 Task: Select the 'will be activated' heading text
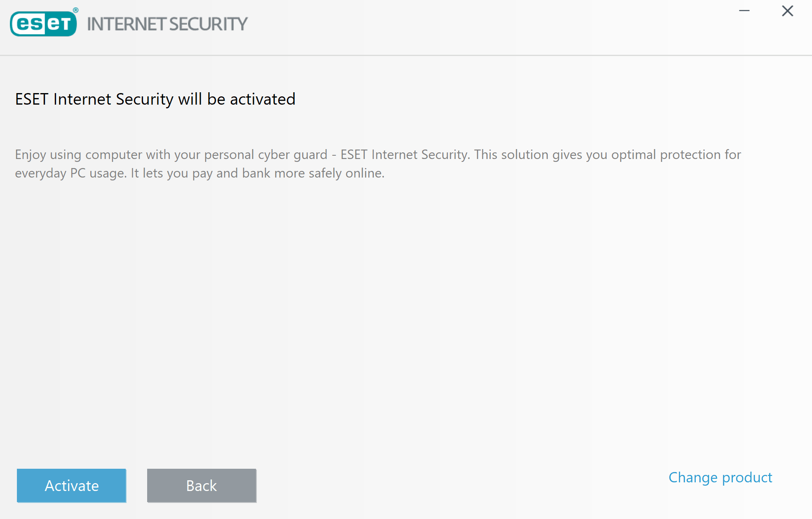[x=237, y=99]
